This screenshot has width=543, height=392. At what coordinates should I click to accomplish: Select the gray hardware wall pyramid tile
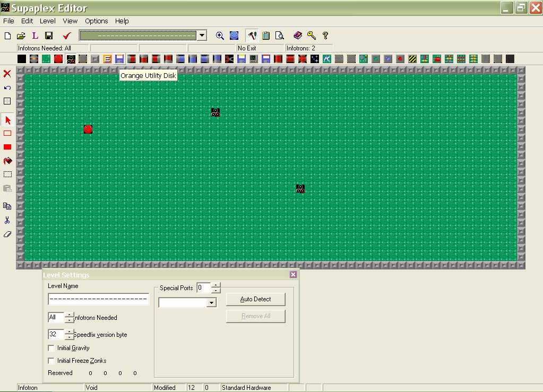click(95, 59)
